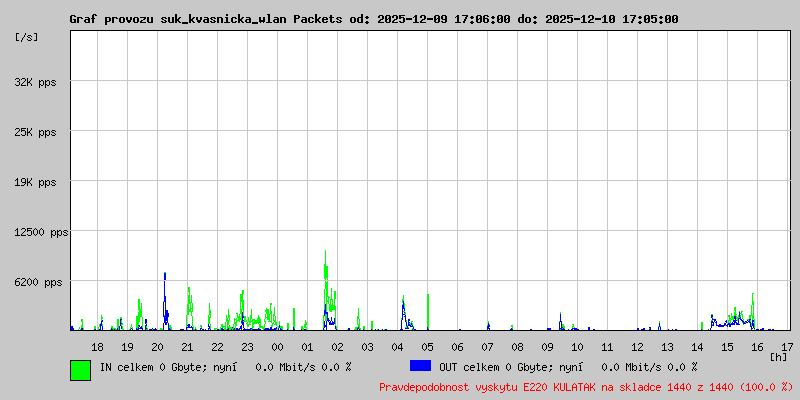Click the blue OUT legend color swatch
This screenshot has height=400, width=800.
pos(420,366)
